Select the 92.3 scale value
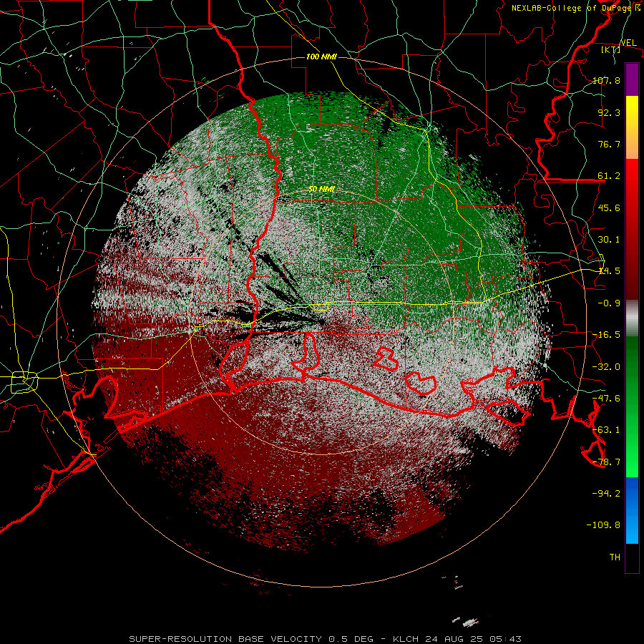Screen dimensions: 644x644 click(x=609, y=112)
